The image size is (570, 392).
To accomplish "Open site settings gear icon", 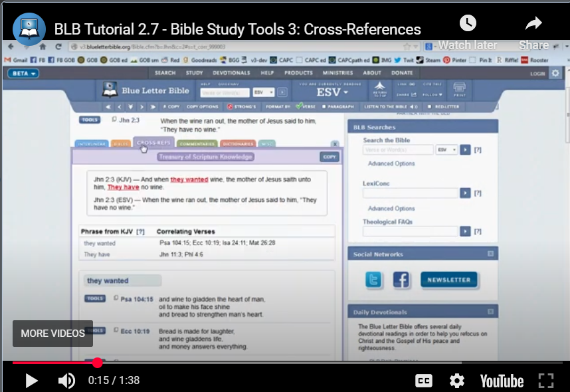I will point(555,73).
